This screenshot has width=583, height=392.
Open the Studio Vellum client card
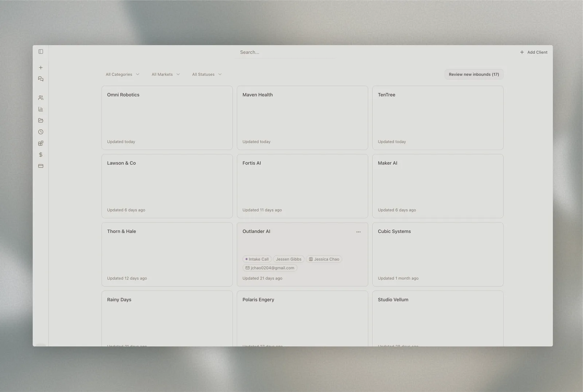click(438, 318)
